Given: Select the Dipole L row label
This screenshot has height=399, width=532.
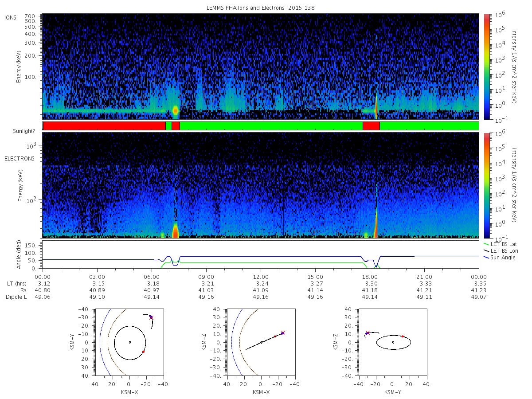Looking at the screenshot, I should tap(16, 297).
